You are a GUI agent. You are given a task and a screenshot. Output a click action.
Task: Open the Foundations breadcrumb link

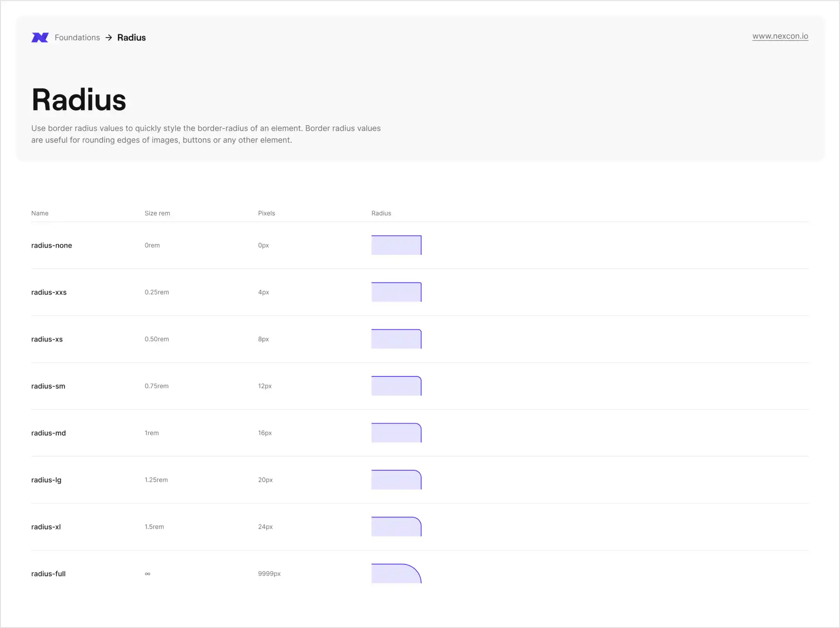coord(77,37)
